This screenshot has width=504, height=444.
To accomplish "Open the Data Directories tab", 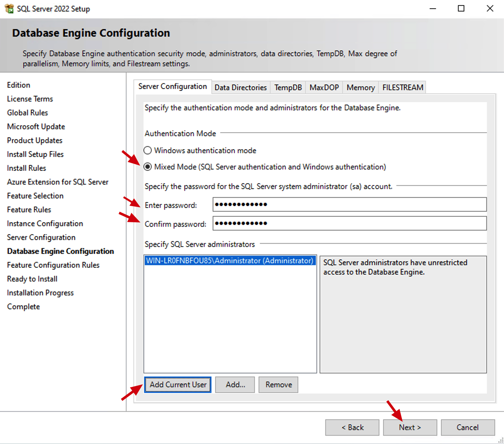I will [x=241, y=88].
